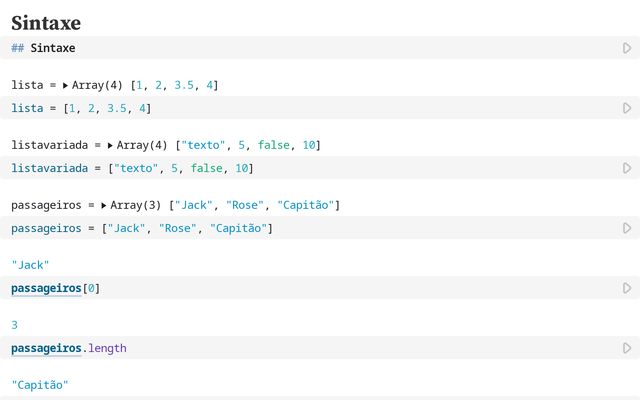The width and height of the screenshot is (640, 400).
Task: Run the passageiros.length cell
Action: 627,348
